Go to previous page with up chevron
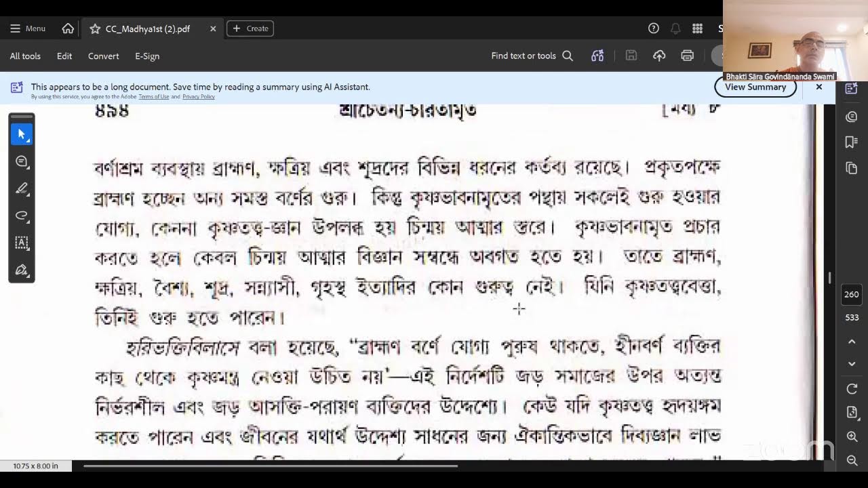This screenshot has width=868, height=488. pyautogui.click(x=852, y=342)
